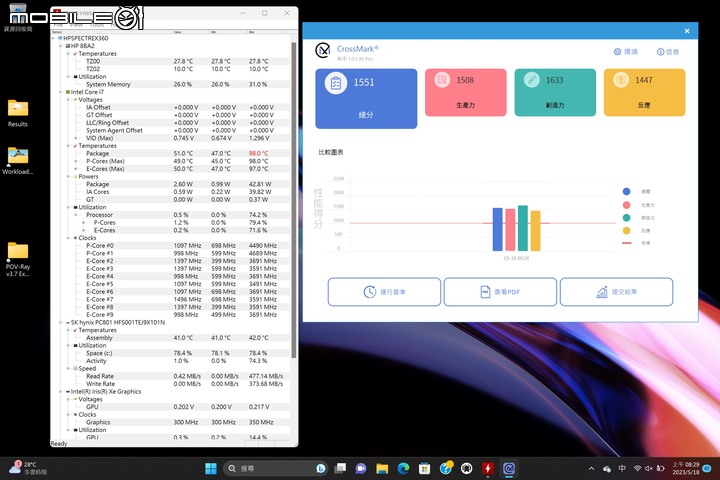Click the productivity score icon on red card
Viewport: 720px width, 480px height.
click(x=442, y=80)
